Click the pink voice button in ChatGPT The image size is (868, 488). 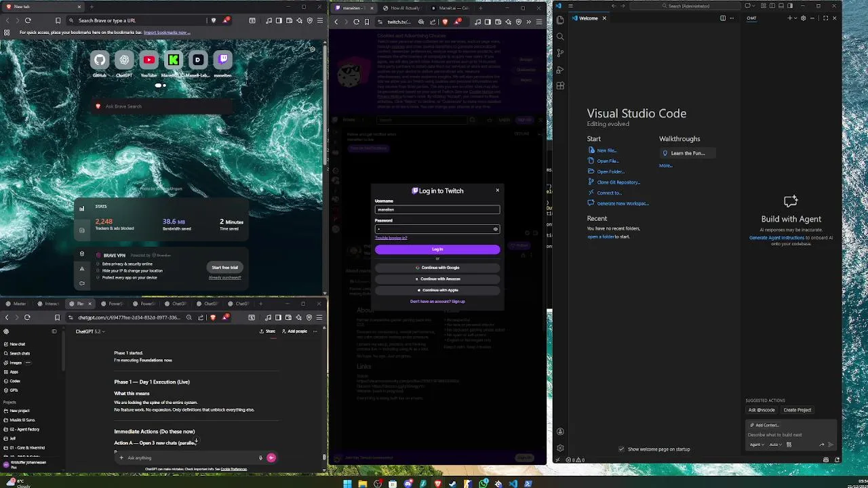[x=271, y=457]
